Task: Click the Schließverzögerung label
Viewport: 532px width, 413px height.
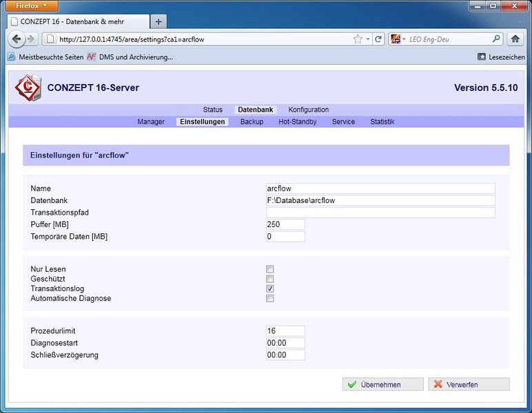Action: tap(65, 355)
